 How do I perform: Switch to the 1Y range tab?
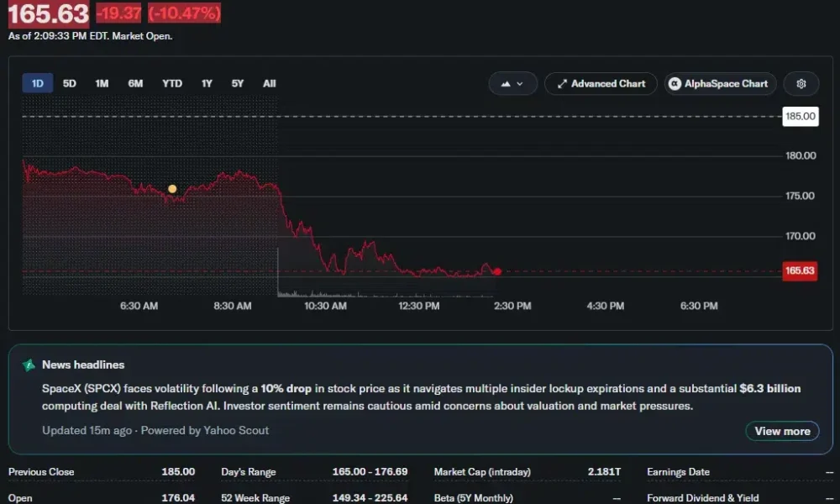(x=207, y=83)
